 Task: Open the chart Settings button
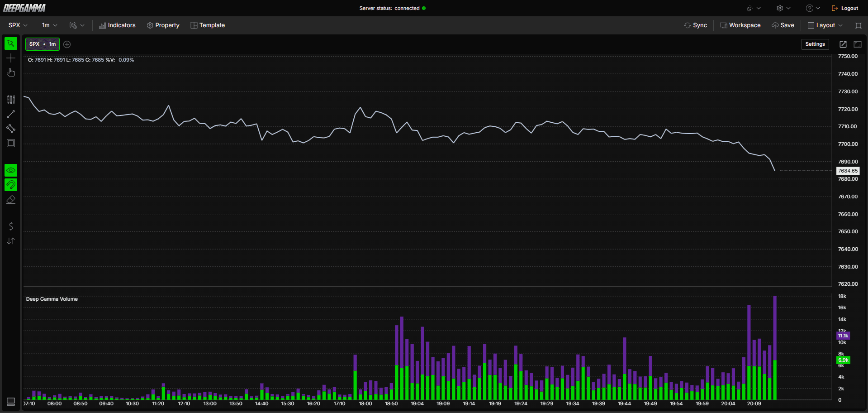(815, 44)
